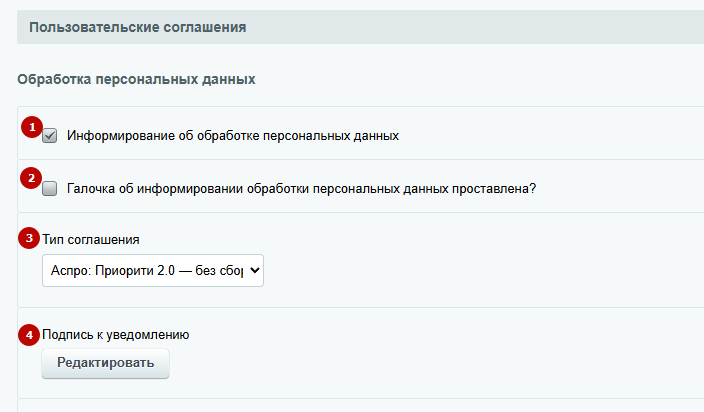This screenshot has height=412, width=704.
Task: Click the 'Подпись к уведомлению' field label
Action: 115,335
